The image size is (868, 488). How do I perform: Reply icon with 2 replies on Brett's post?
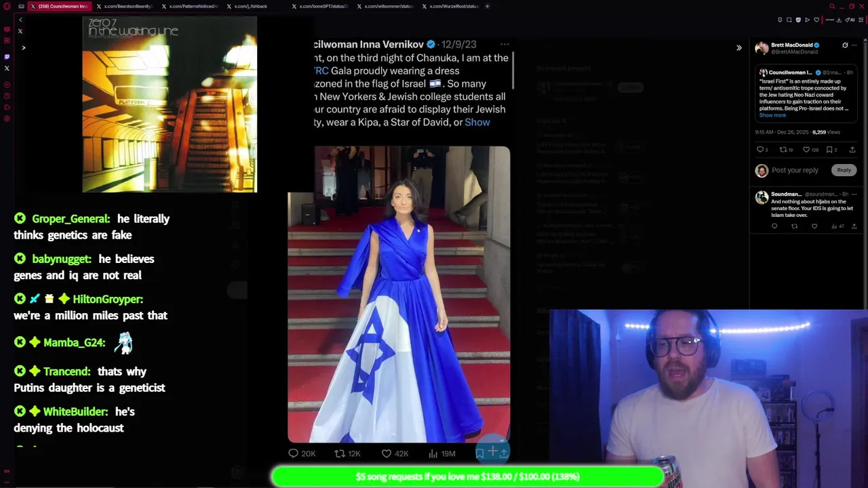click(762, 150)
